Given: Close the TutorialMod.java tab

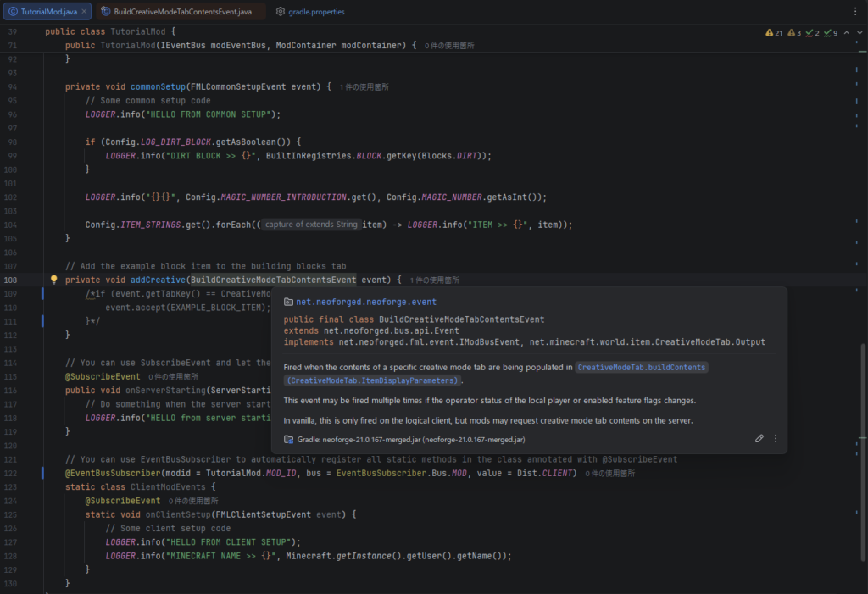Looking at the screenshot, I should (84, 12).
